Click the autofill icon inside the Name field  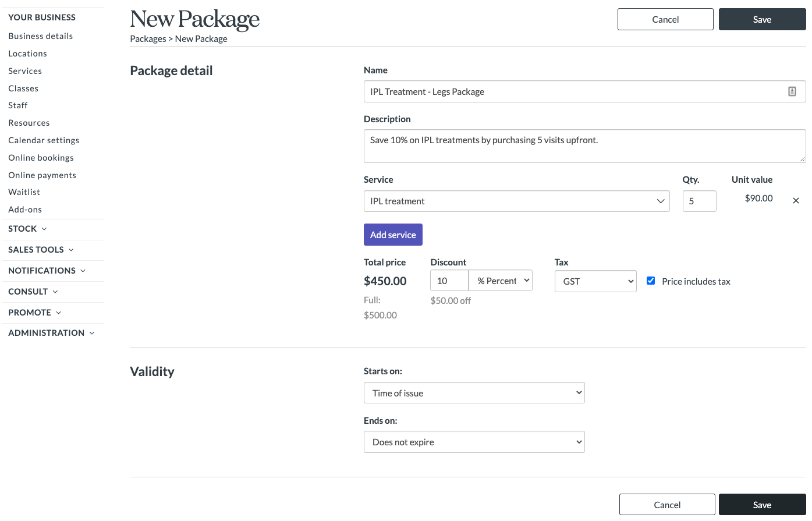(792, 91)
